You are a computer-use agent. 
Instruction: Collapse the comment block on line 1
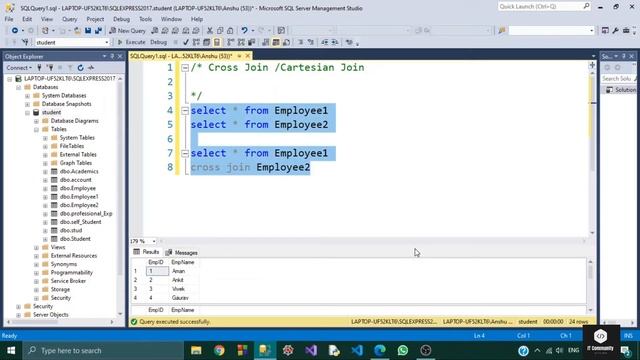coord(185,68)
